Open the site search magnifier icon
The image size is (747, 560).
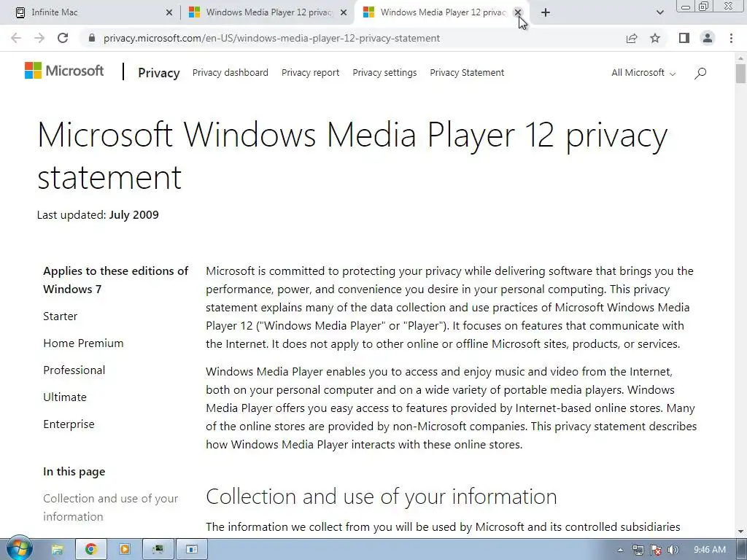click(x=700, y=73)
